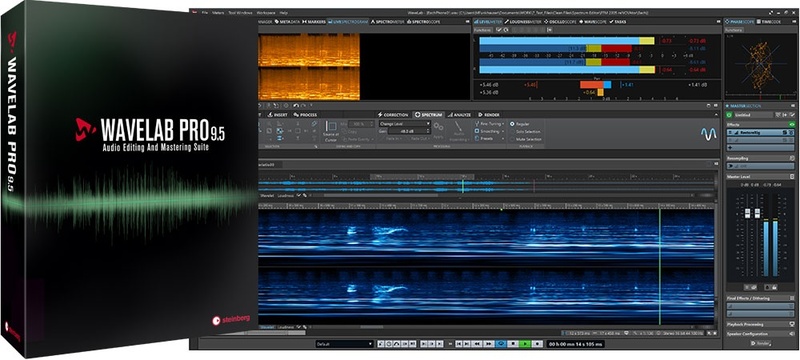The image size is (800, 360).
Task: Open the Default preset dropdown in transport bar
Action: pos(344,344)
